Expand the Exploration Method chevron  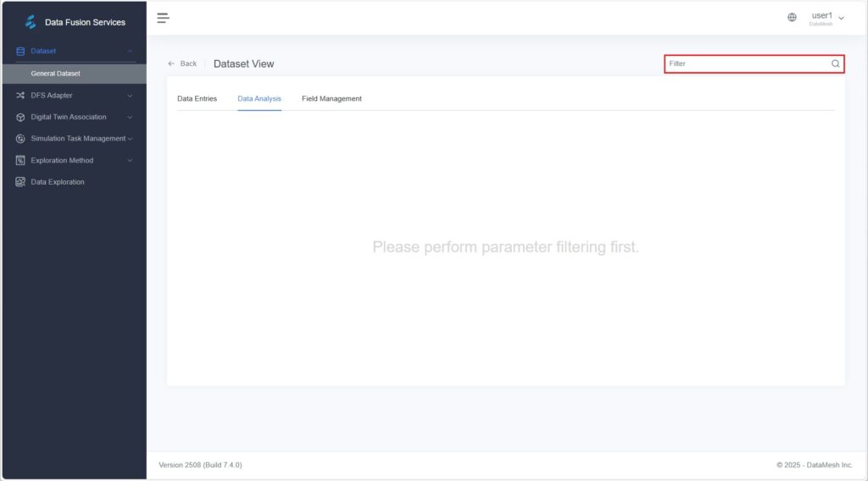(130, 160)
